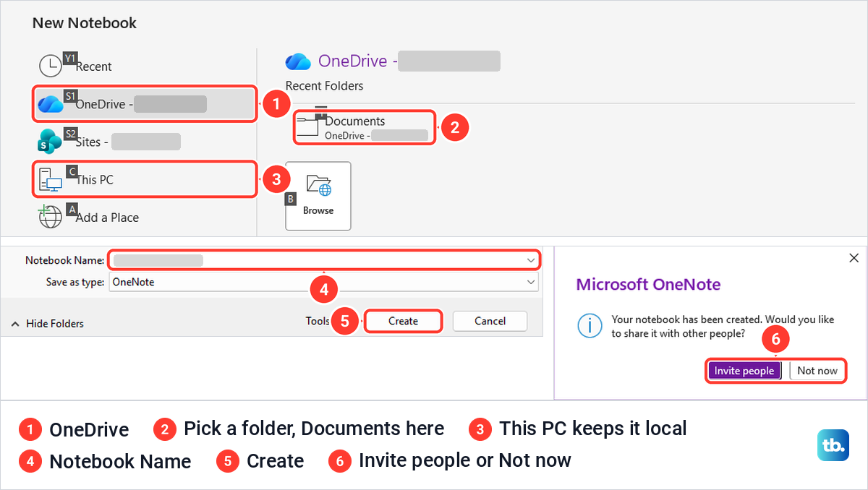The image size is (868, 490).
Task: Open the Save as type combo box
Action: click(x=323, y=282)
